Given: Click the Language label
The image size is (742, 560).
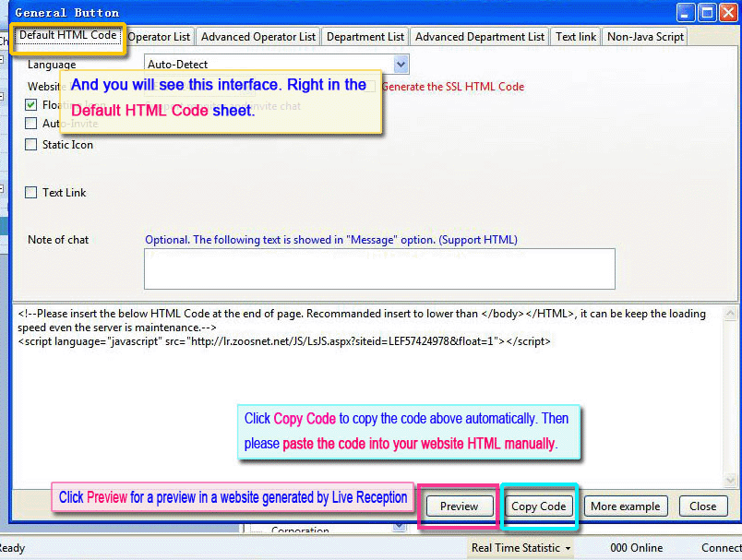Looking at the screenshot, I should tap(52, 65).
